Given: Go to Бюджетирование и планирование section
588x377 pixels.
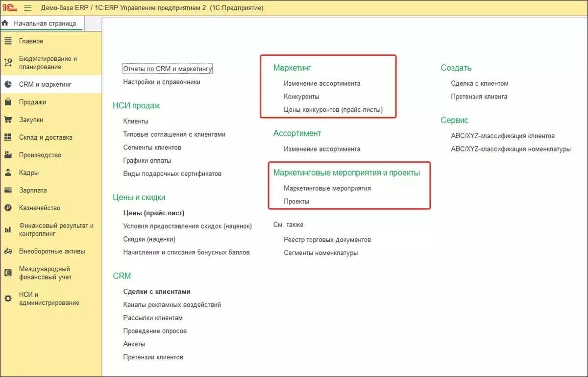Looking at the screenshot, I should click(48, 63).
